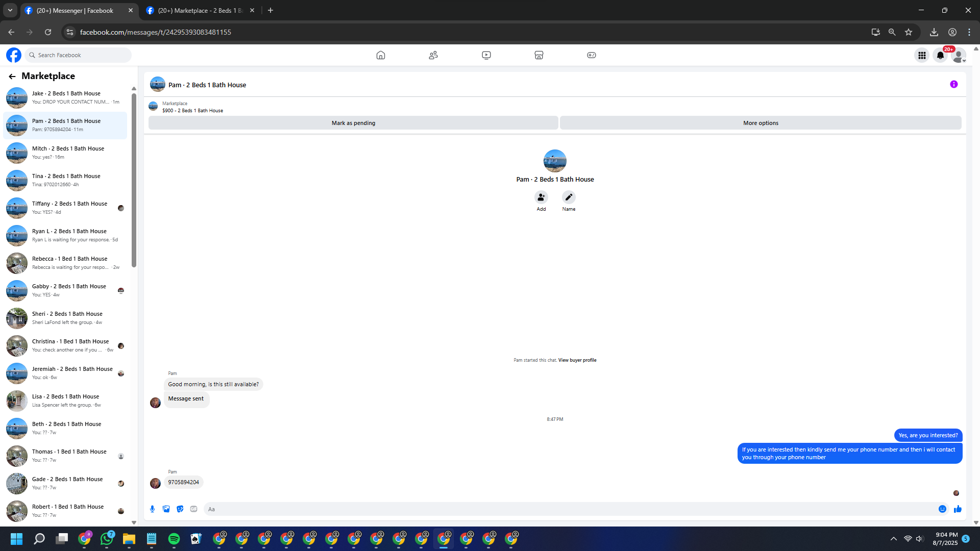980x551 pixels.
Task: Choose a sticker
Action: [x=180, y=509]
